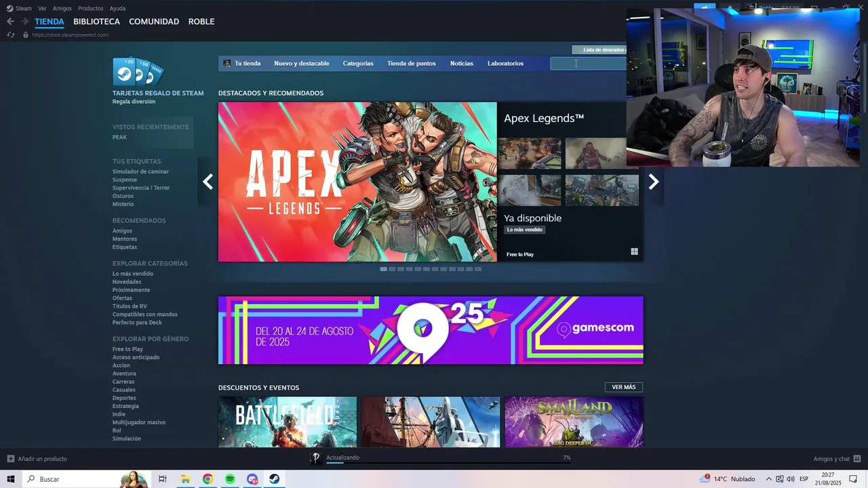
Task: Open Lista de deseados
Action: click(599, 49)
